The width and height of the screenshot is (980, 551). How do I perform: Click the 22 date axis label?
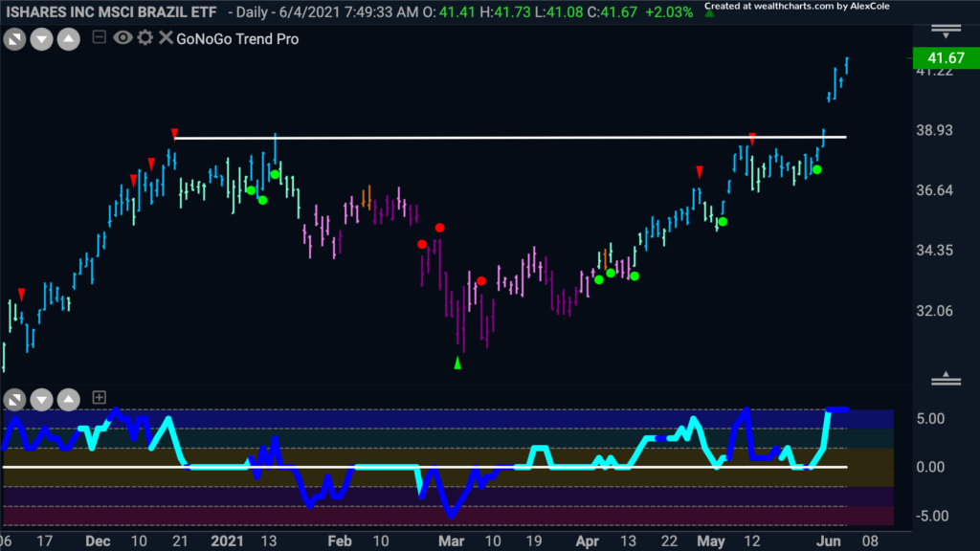click(669, 541)
